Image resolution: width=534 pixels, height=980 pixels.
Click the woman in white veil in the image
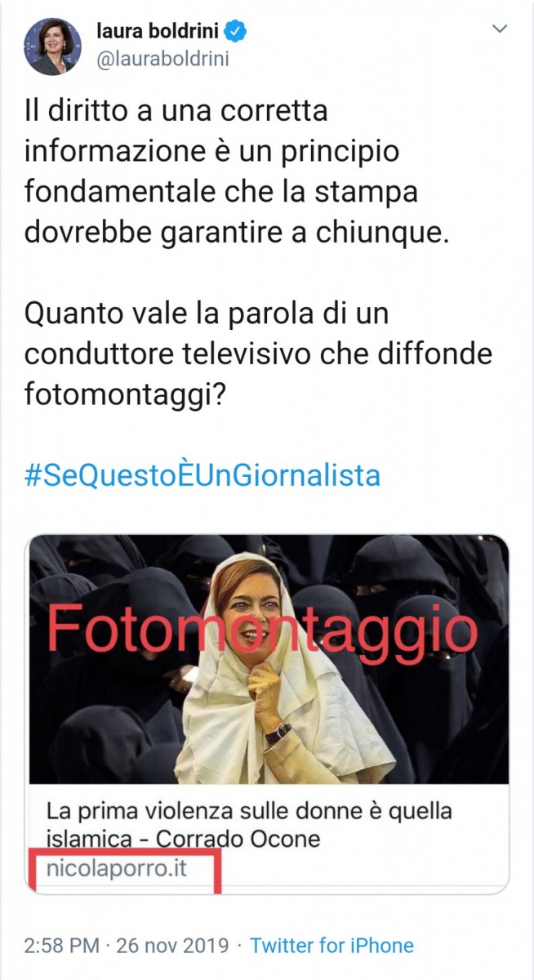coord(278,667)
